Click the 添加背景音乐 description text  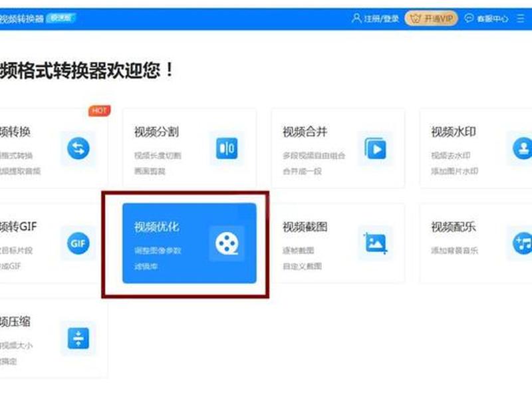[x=455, y=251]
